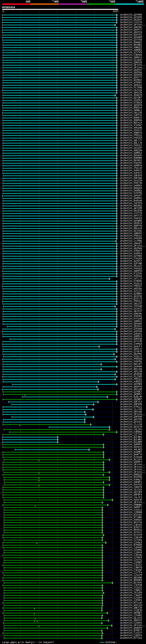
Task: Select the UniRef100_C2US13 label
Action: [x=131, y=509]
